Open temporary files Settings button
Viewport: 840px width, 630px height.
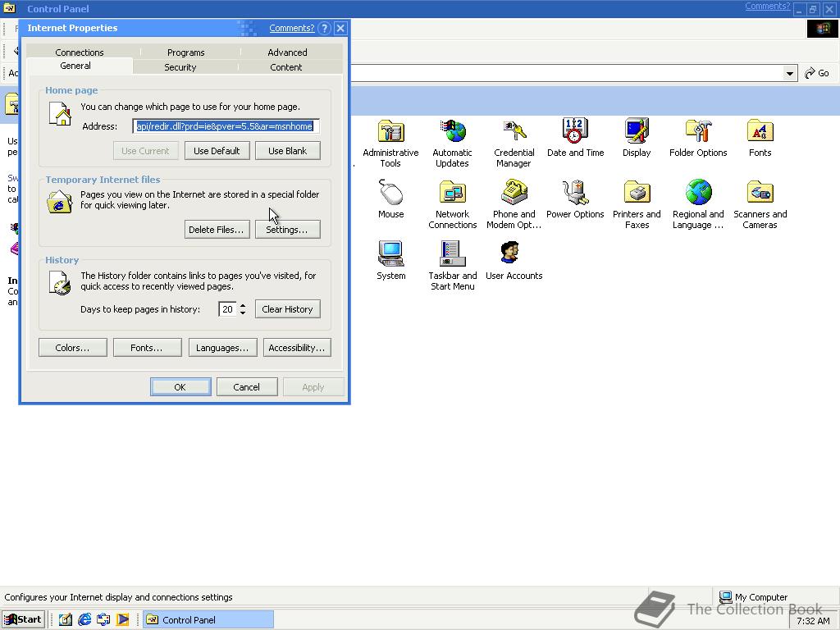[x=288, y=230]
